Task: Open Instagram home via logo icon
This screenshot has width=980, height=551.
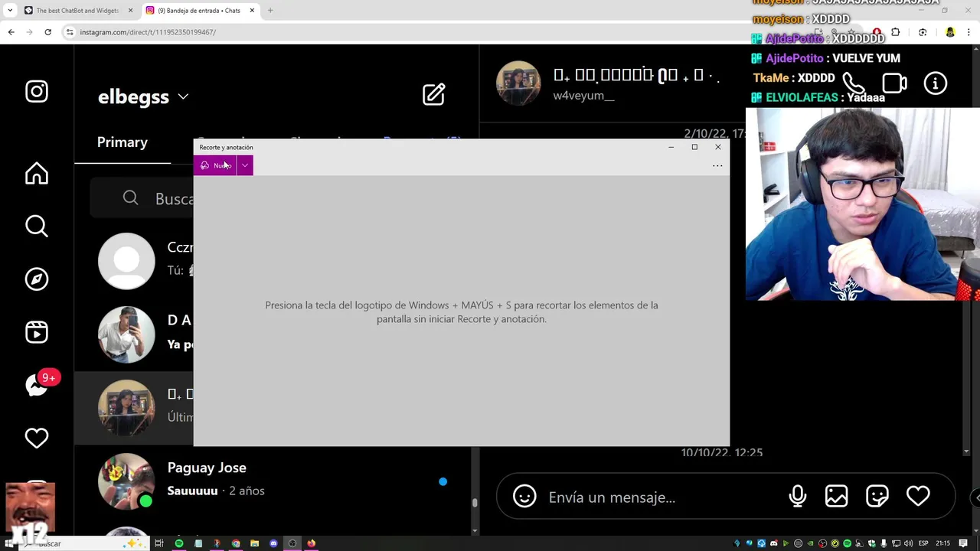Action: tap(37, 91)
